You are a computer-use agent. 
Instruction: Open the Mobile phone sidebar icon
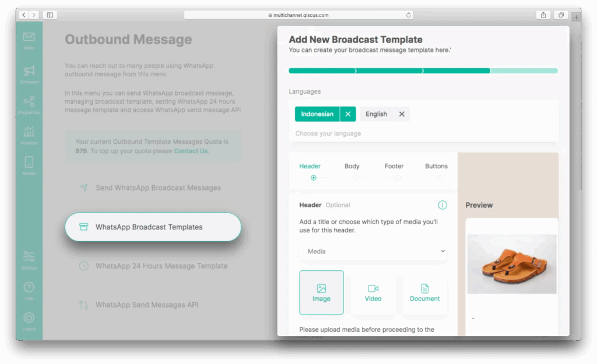(x=29, y=162)
